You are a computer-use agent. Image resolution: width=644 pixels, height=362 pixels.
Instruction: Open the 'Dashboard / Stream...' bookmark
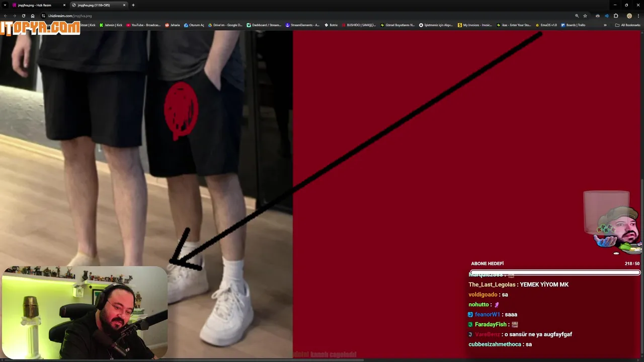[x=264, y=25]
